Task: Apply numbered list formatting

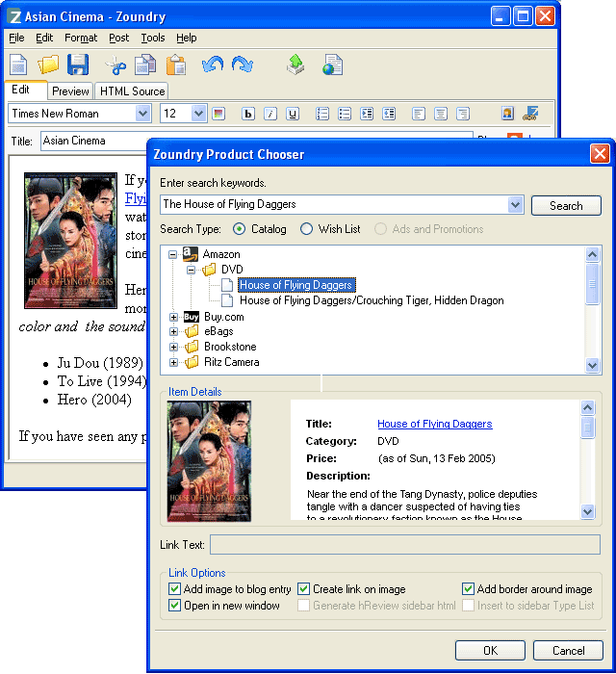Action: [x=322, y=114]
